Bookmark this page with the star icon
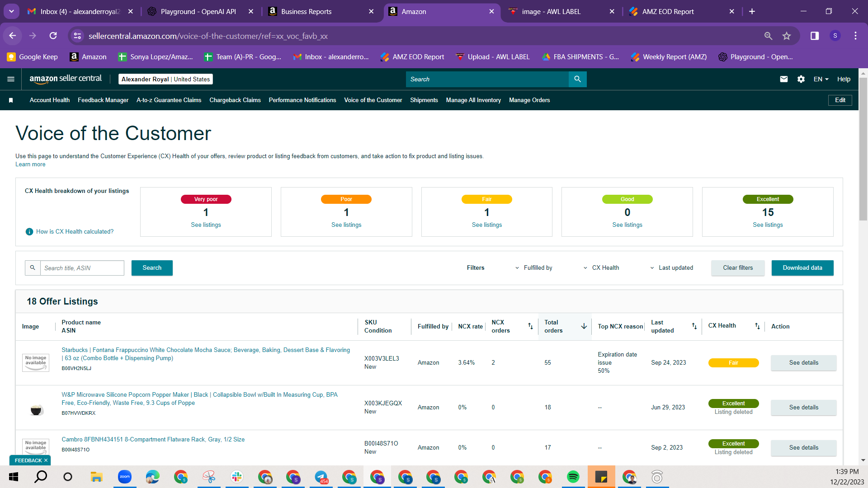 (787, 36)
